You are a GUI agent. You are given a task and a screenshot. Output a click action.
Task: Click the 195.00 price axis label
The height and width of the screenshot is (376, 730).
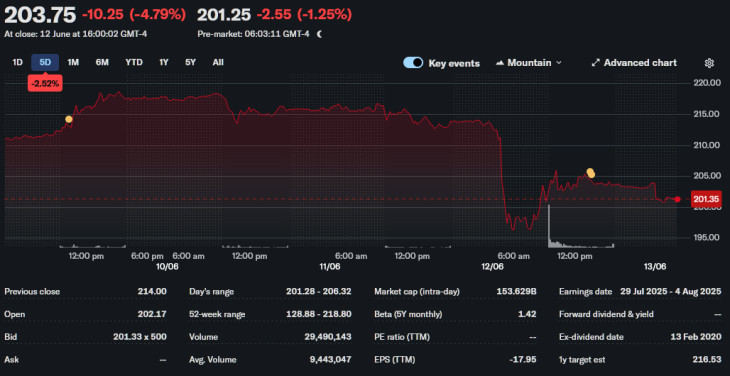point(706,237)
